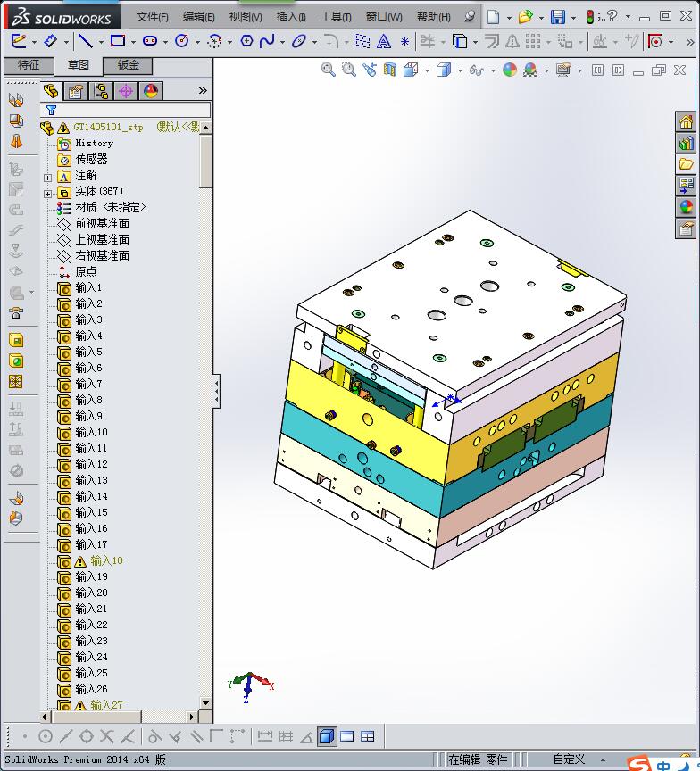The width and height of the screenshot is (700, 771).
Task: Select the Polygon sketch tool
Action: (246, 41)
